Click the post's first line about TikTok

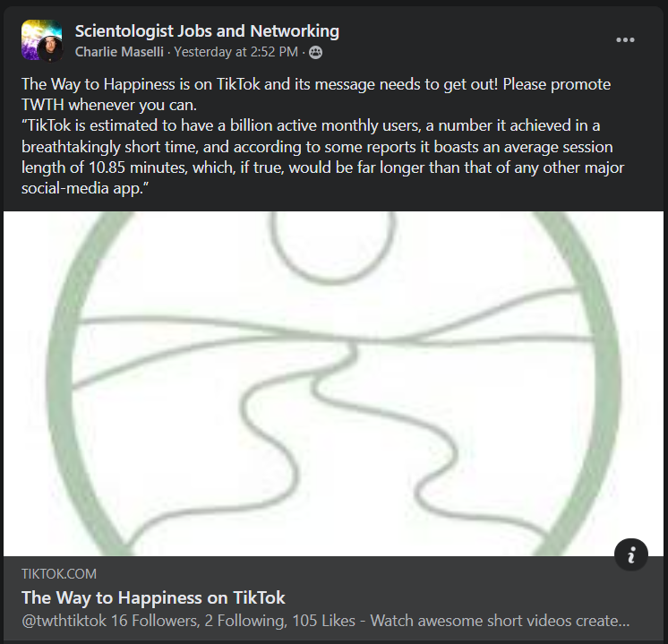[316, 84]
